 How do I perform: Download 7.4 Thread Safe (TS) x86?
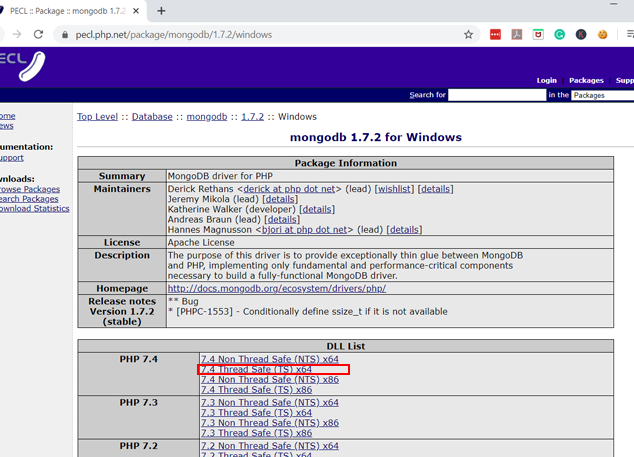(256, 389)
